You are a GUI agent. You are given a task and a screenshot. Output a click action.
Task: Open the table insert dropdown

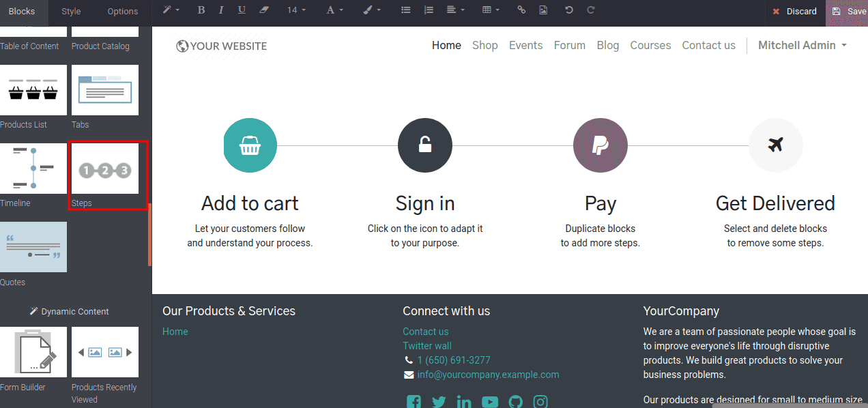(491, 10)
